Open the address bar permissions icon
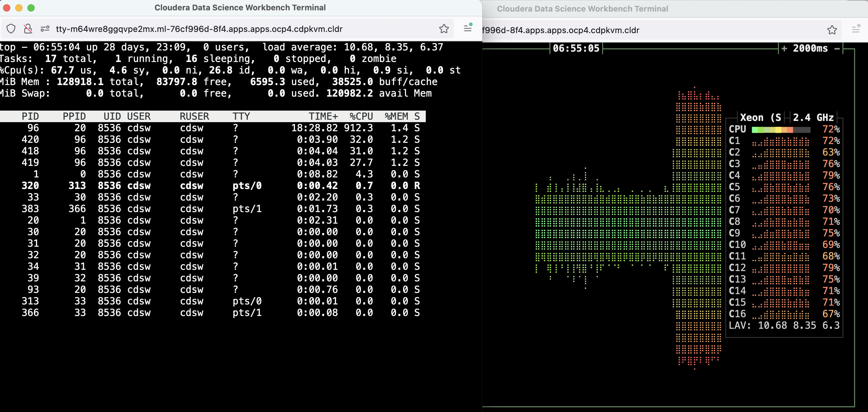 (x=45, y=29)
